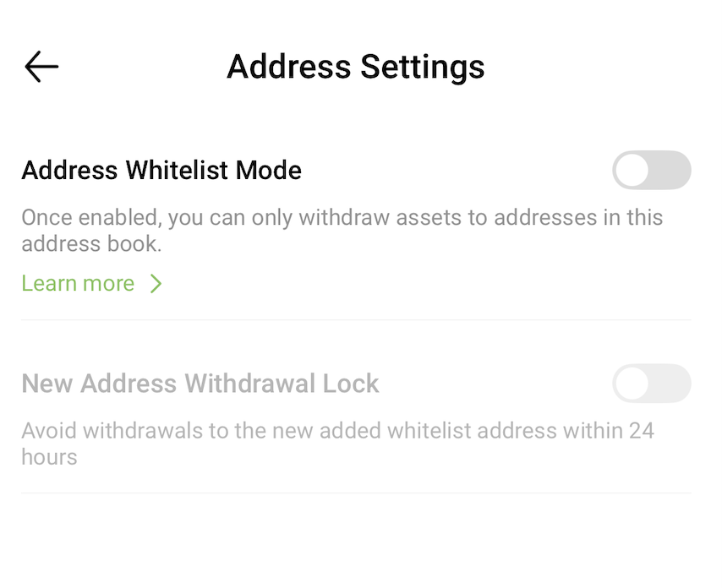Tap the back arrow icon
The image size is (722, 588).
click(41, 67)
